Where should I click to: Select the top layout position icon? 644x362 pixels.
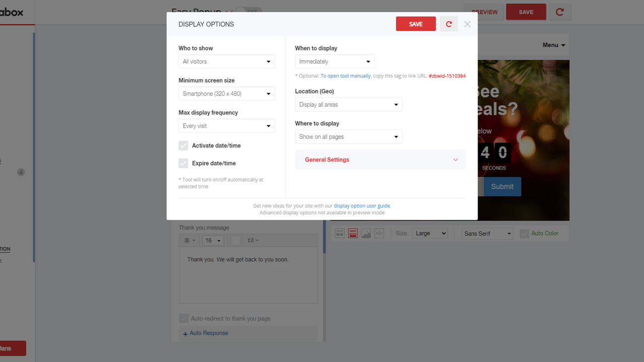click(340, 233)
